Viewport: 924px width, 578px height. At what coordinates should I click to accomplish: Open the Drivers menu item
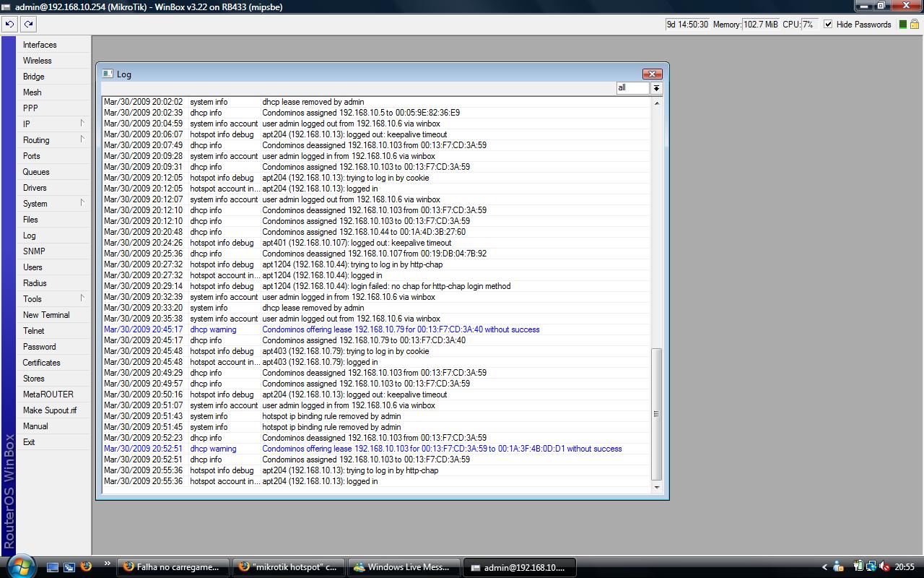click(54, 188)
